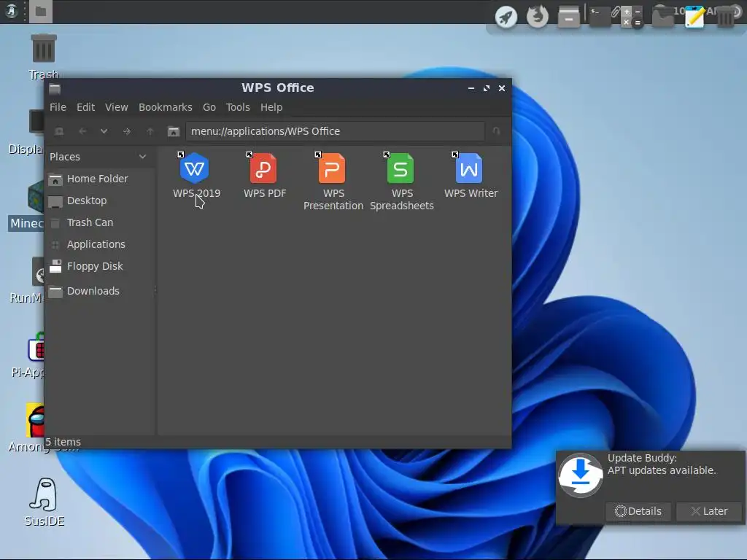Screen dimensions: 747x560
Task: Open the WPS Spreadsheets launcher icon
Action: tap(400, 168)
